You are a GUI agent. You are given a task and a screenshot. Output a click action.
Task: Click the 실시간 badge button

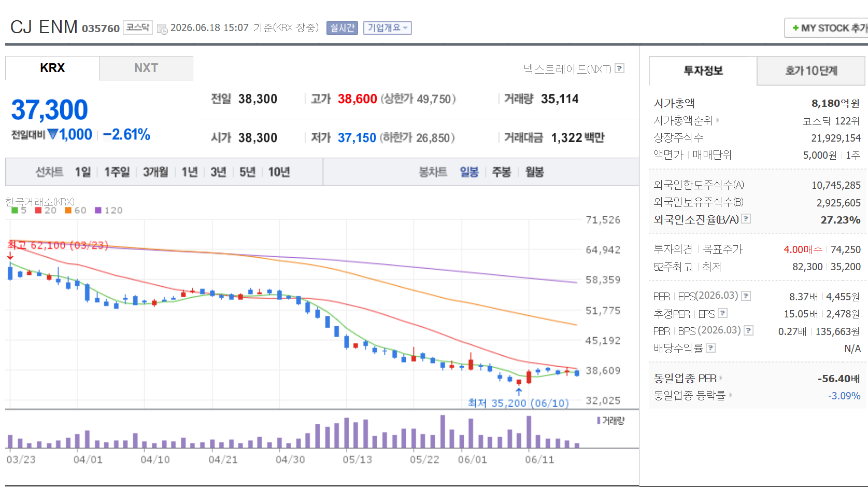tap(342, 28)
